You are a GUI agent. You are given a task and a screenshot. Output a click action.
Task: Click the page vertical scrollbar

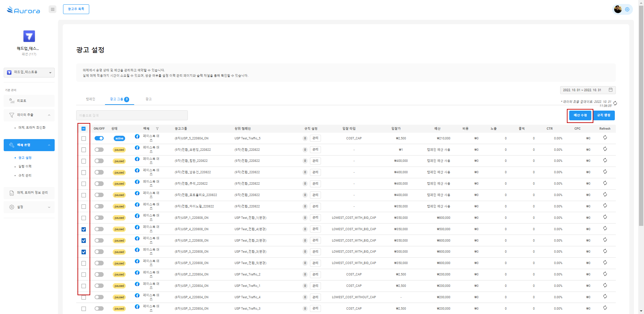point(641,134)
